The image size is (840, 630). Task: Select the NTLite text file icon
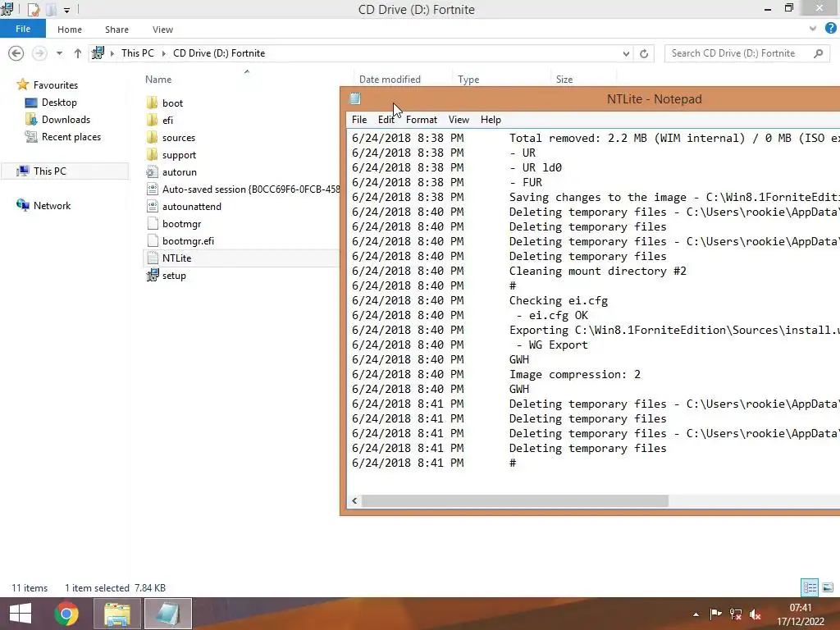pyautogui.click(x=152, y=258)
